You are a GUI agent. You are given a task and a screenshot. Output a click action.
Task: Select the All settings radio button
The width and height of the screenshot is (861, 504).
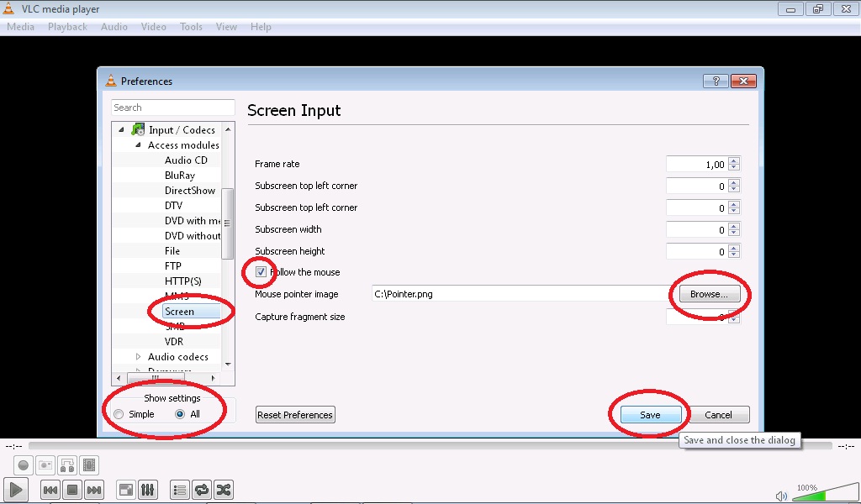180,414
